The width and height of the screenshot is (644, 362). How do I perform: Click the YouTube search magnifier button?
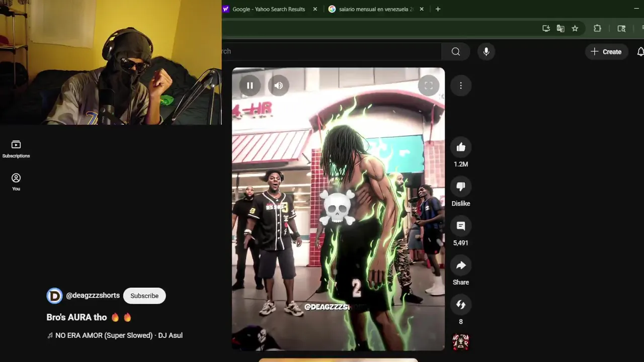[x=456, y=51]
